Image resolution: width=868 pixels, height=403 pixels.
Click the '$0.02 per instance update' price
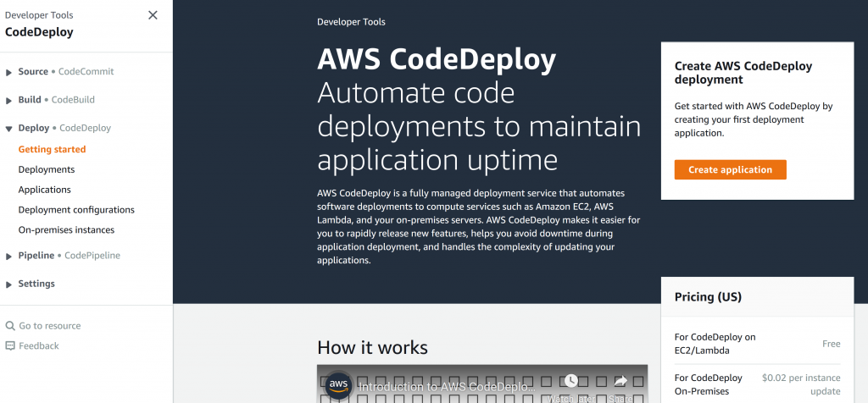pos(801,384)
